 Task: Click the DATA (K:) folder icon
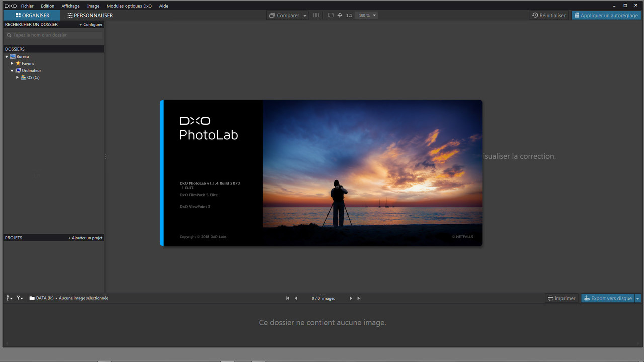[32, 298]
